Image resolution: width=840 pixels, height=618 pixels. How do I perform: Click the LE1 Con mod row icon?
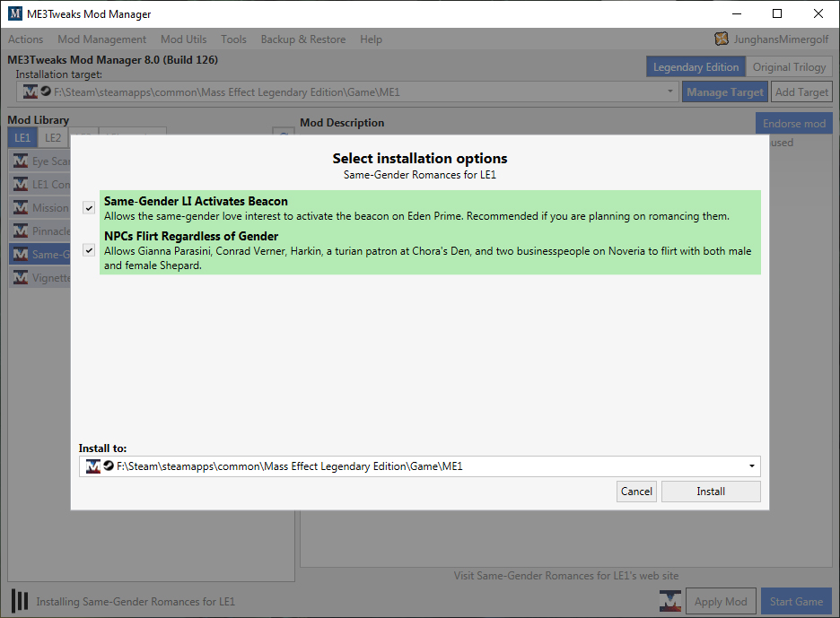click(x=21, y=184)
